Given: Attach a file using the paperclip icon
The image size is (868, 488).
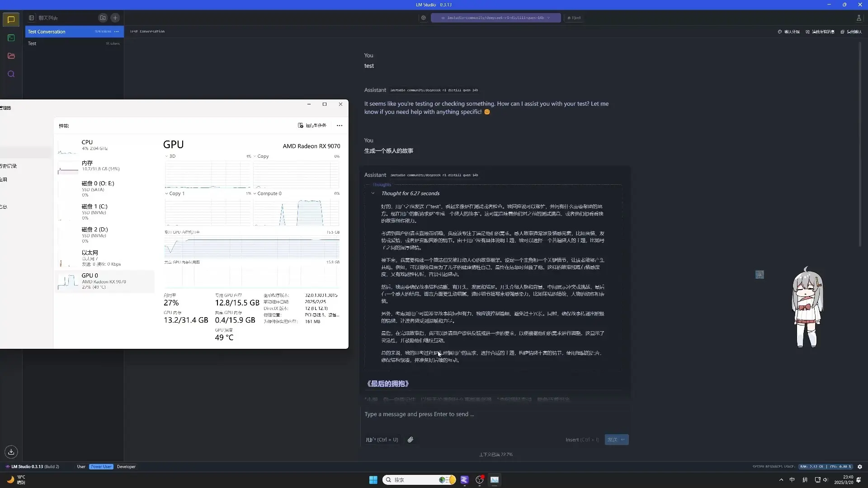Looking at the screenshot, I should point(410,440).
